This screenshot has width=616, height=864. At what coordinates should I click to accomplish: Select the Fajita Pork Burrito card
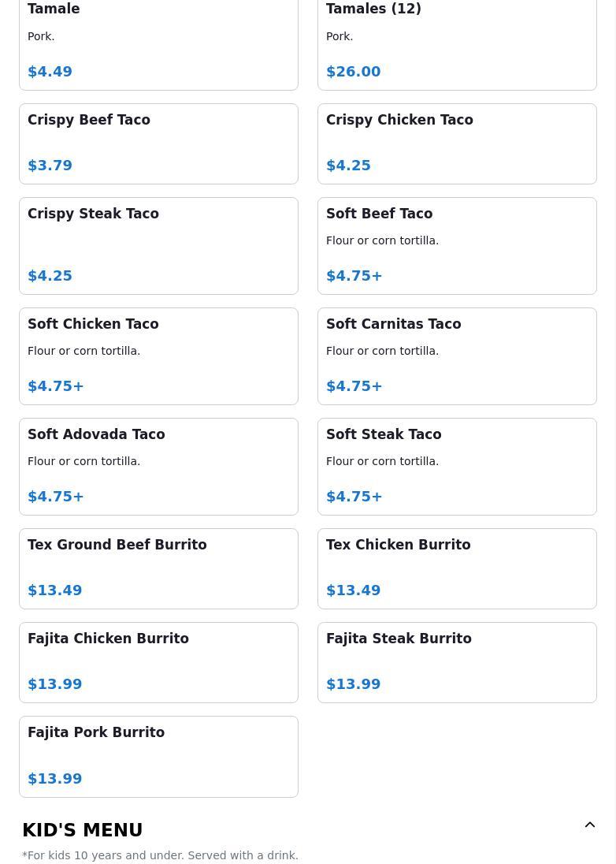(158, 757)
